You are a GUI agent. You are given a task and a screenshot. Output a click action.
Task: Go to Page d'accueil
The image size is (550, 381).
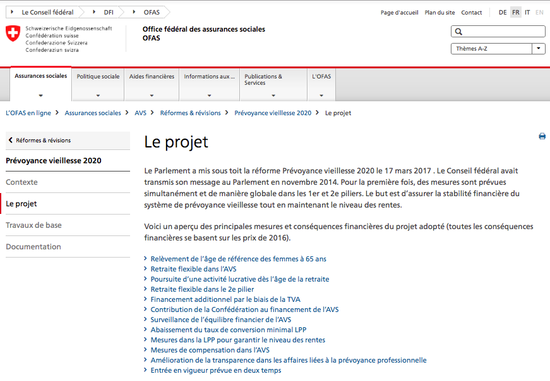pos(399,13)
